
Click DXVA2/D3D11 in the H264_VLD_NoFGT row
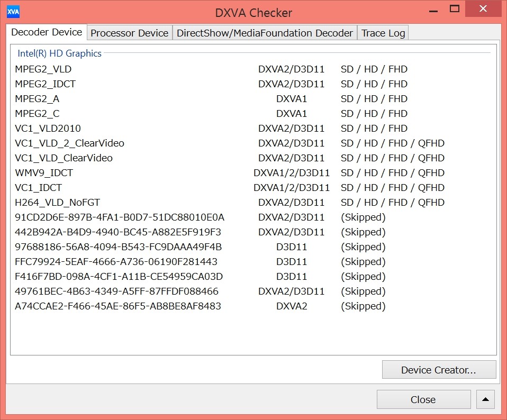click(x=291, y=203)
